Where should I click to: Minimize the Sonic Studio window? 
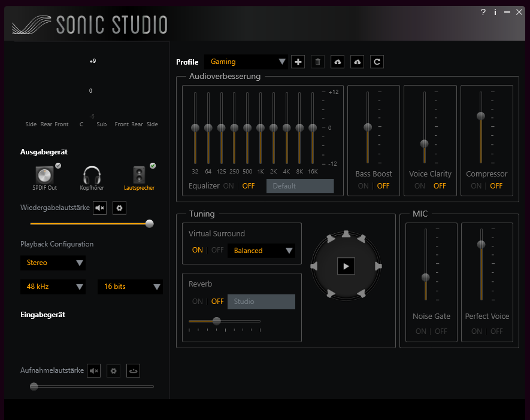point(507,12)
